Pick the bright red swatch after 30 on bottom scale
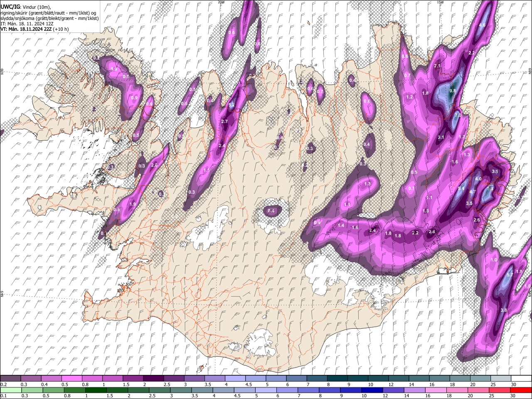Image resolution: width=532 pixels, height=399 pixels. [521, 390]
